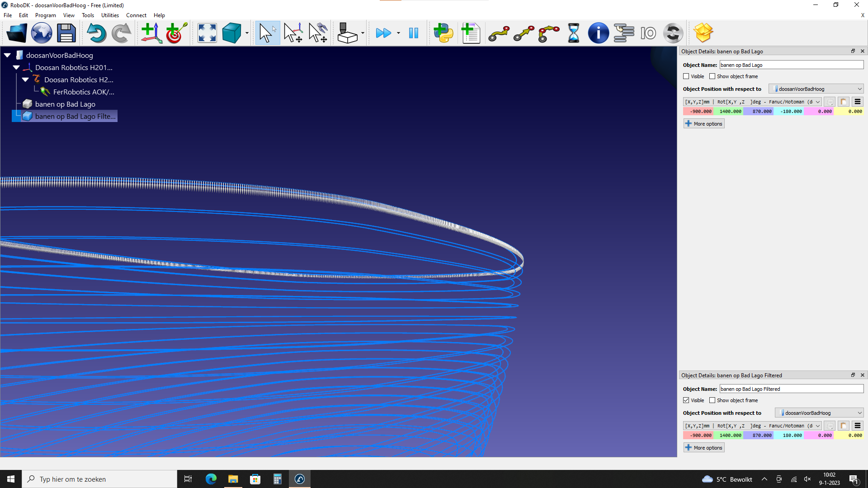Image resolution: width=868 pixels, height=488 pixels.
Task: Toggle Show object frame for Filtered object
Action: coord(712,400)
